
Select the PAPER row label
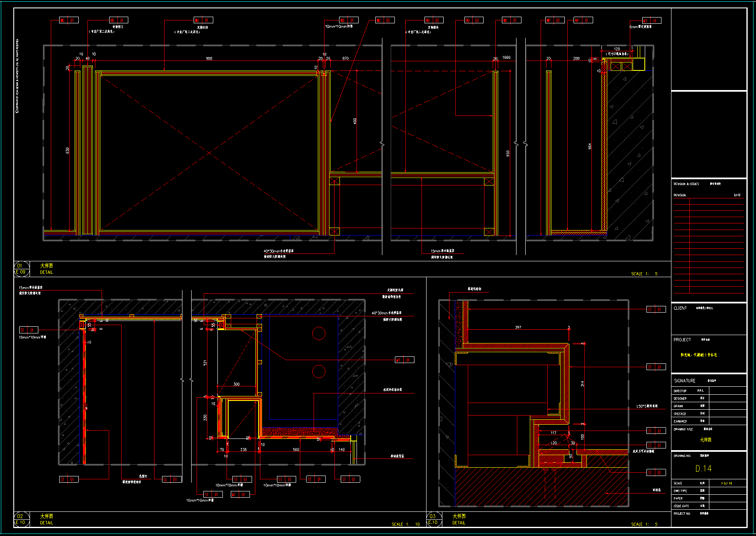pos(678,498)
